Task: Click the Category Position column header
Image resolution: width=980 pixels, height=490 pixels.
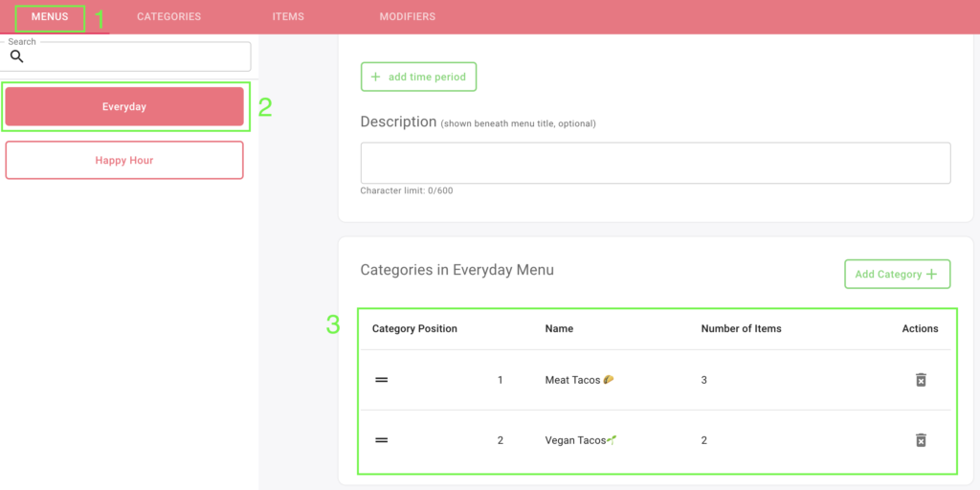Action: [415, 329]
